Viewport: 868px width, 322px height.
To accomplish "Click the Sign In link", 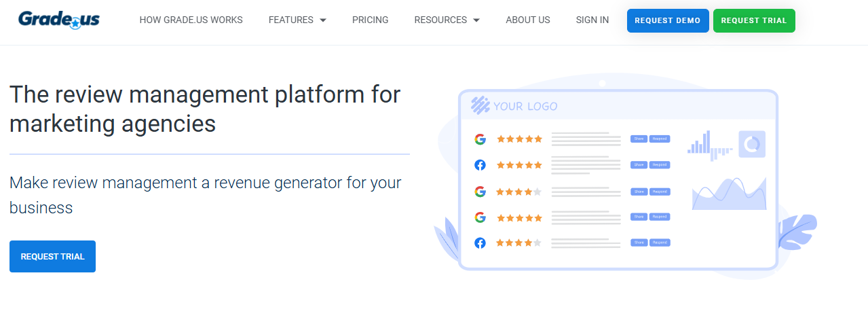I will (x=592, y=20).
